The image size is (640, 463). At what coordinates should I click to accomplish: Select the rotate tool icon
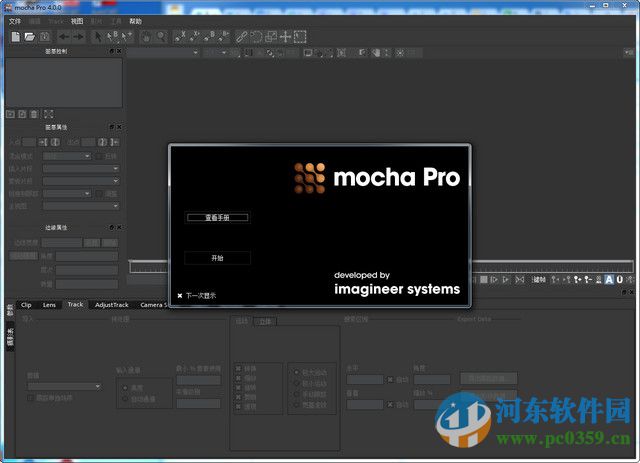(256, 37)
